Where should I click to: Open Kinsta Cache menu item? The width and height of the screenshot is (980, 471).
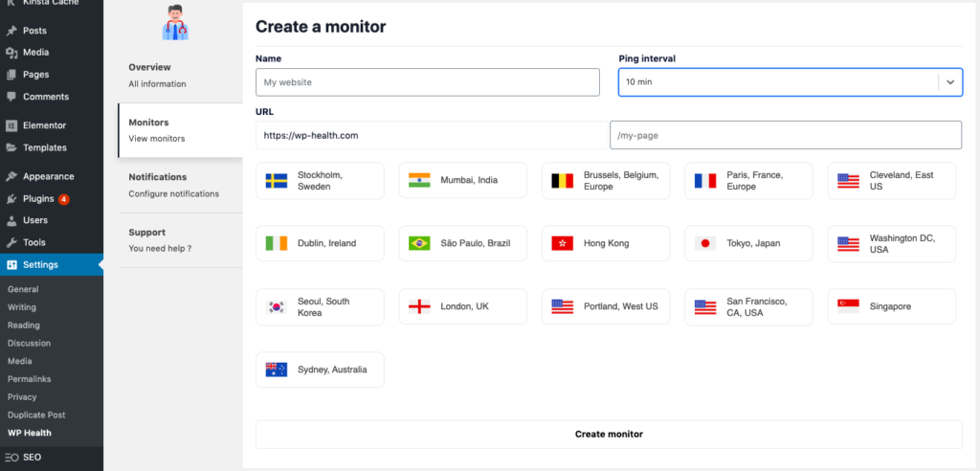[x=52, y=4]
